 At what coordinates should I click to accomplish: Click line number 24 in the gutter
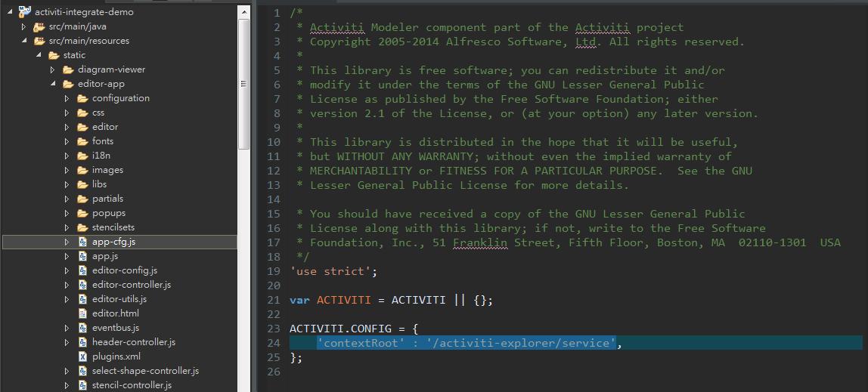pos(274,343)
